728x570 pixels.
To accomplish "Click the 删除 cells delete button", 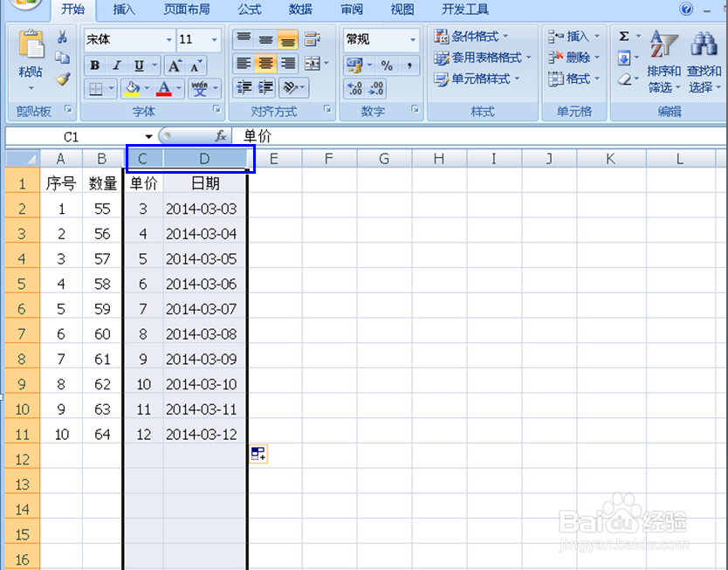I will 574,58.
